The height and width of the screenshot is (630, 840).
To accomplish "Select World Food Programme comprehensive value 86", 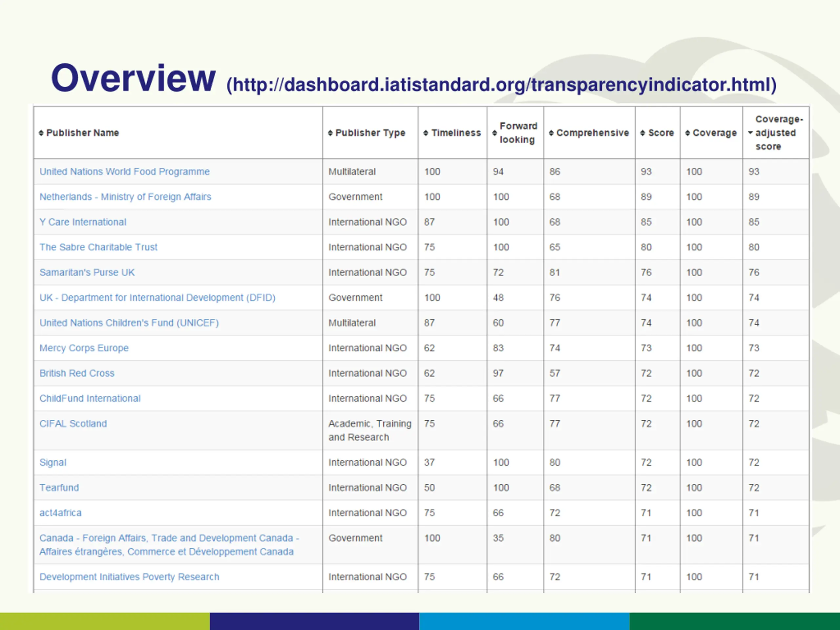I will (555, 172).
